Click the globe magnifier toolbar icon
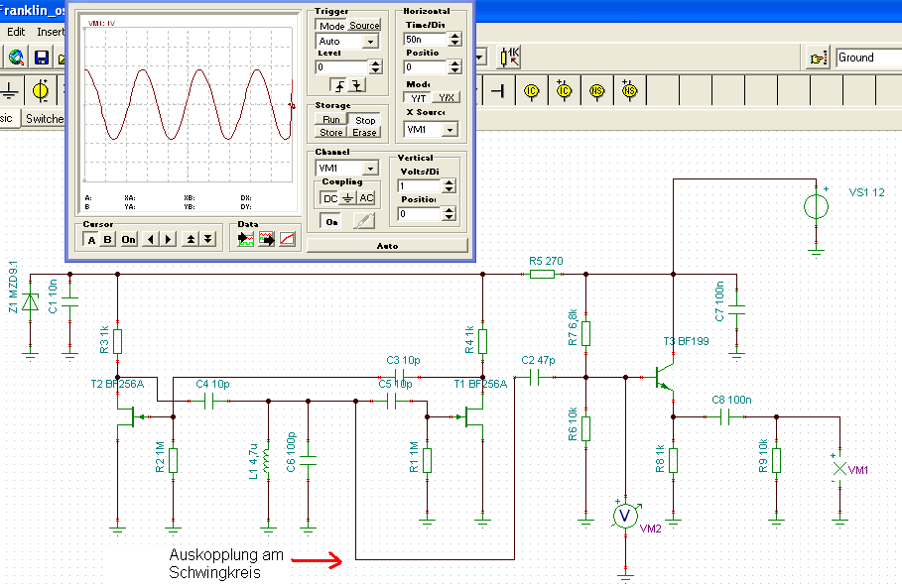Image resolution: width=902 pixels, height=588 pixels. (x=16, y=58)
